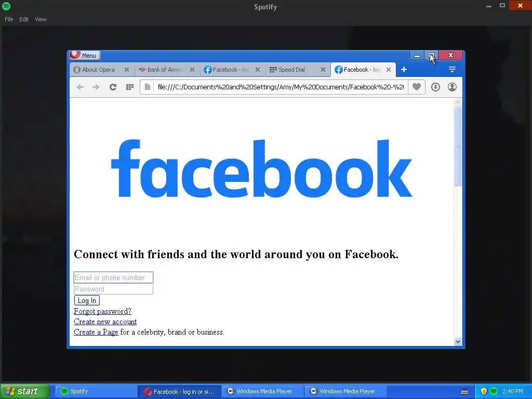Open the Create a Page link
This screenshot has width=532, height=399.
click(x=96, y=332)
